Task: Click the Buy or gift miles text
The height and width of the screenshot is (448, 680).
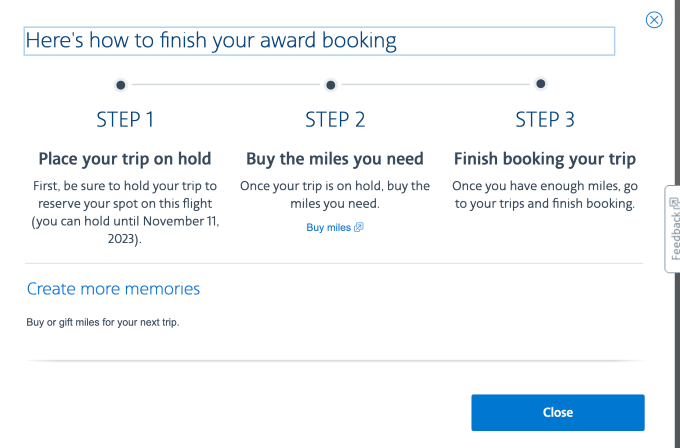Action: 102,322
